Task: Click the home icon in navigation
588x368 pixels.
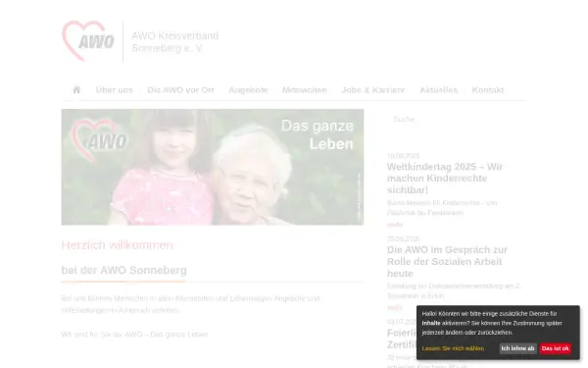Action: 76,89
